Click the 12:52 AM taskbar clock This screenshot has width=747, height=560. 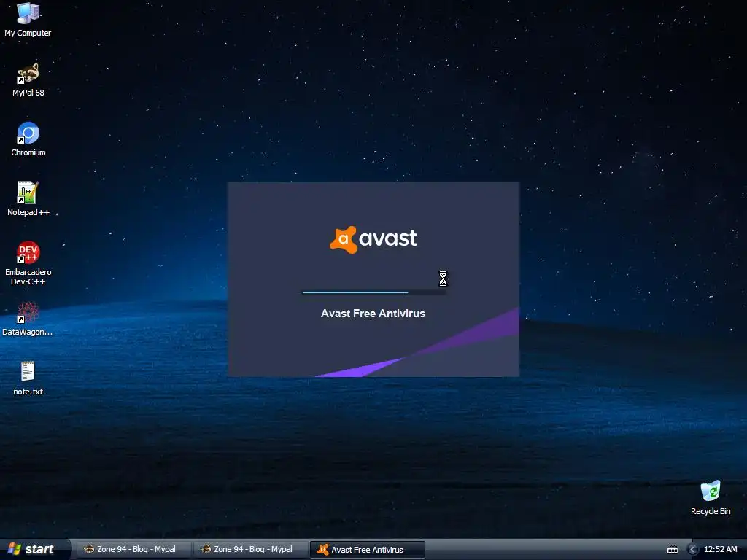(x=720, y=549)
